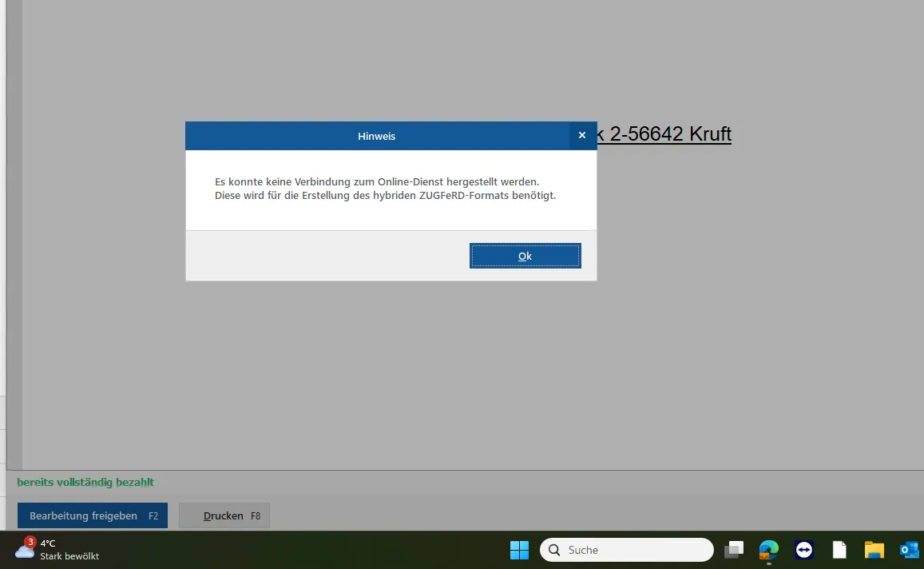This screenshot has height=569, width=924.
Task: Open Outlook from the taskbar
Action: [909, 550]
